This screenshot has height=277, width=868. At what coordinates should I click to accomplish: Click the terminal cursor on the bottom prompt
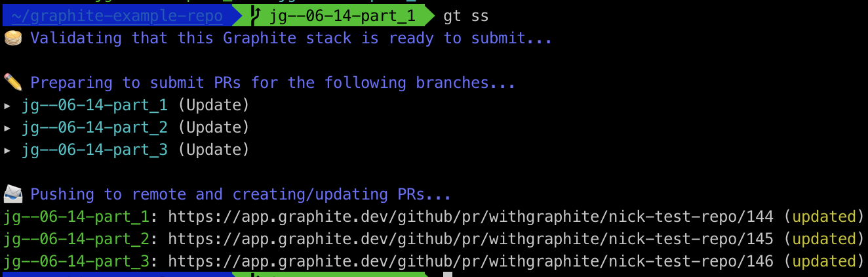click(x=448, y=275)
